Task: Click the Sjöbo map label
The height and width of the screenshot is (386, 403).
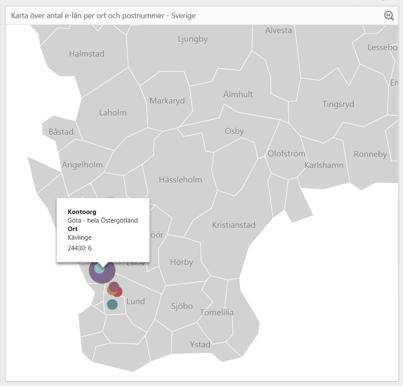Action: click(182, 306)
